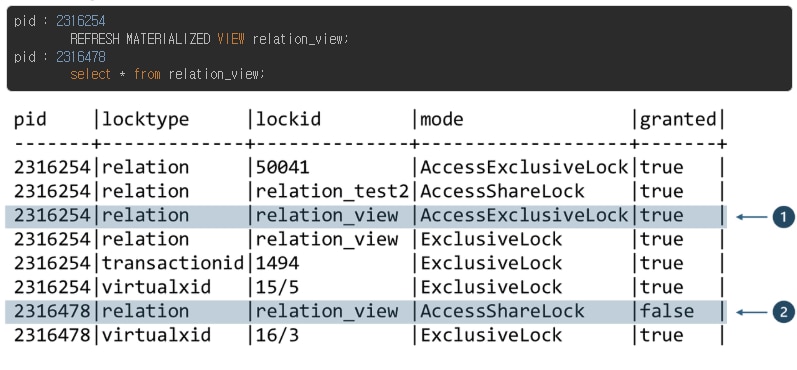Click the numbered circle marker 2
Screen dimensions: 797x370
783,312
